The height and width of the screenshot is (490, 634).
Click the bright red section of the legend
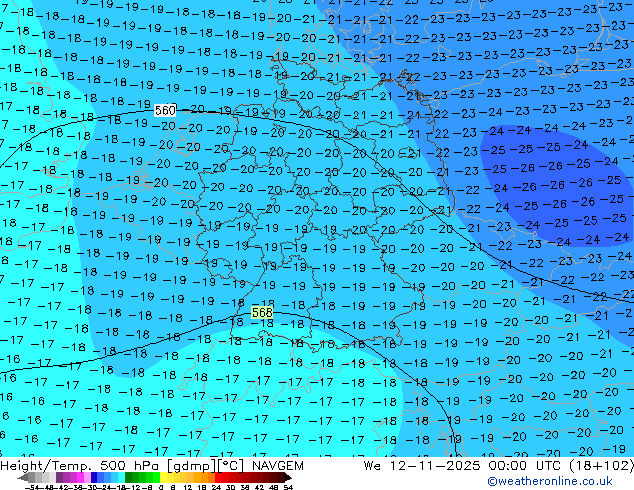[x=222, y=478]
